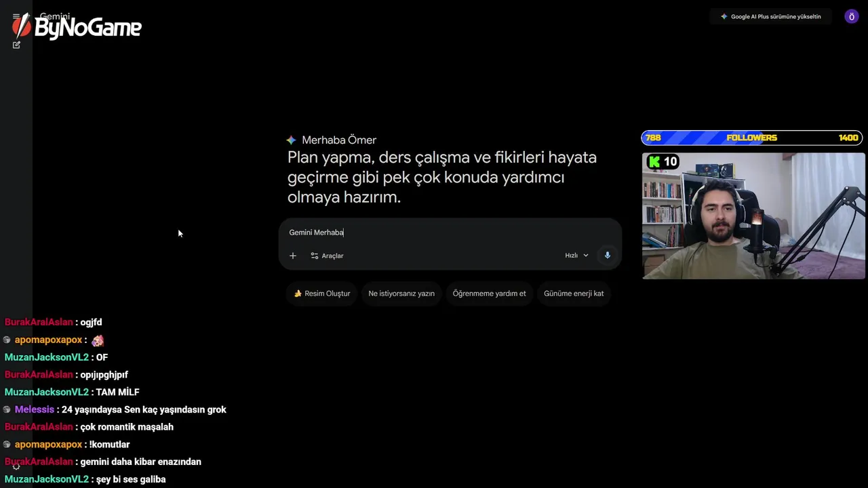Click chat message 'çok romantik maşalah'
The width and height of the screenshot is (868, 488).
click(x=127, y=427)
